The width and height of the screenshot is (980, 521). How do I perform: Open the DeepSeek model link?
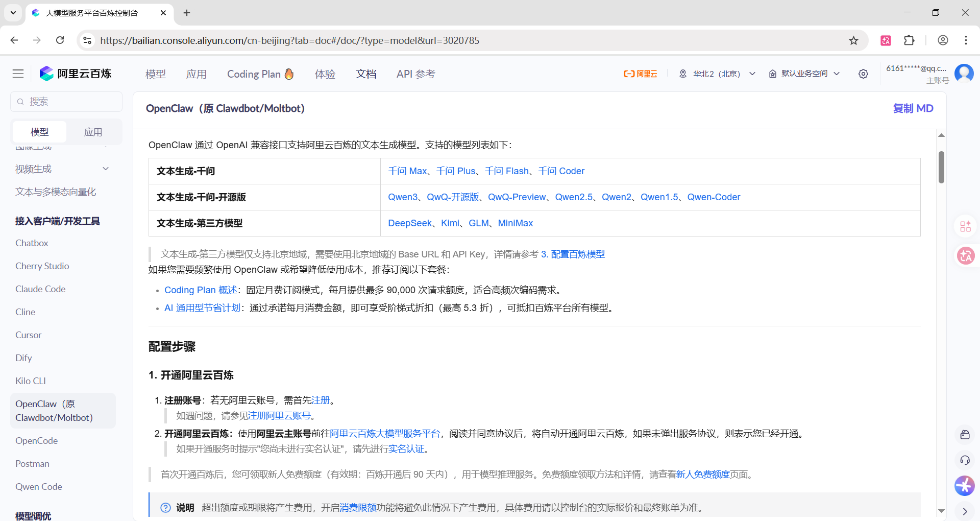pos(409,223)
